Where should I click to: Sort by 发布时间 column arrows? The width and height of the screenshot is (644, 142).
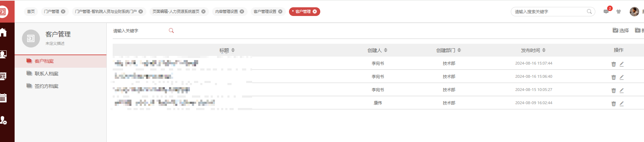tap(544, 50)
